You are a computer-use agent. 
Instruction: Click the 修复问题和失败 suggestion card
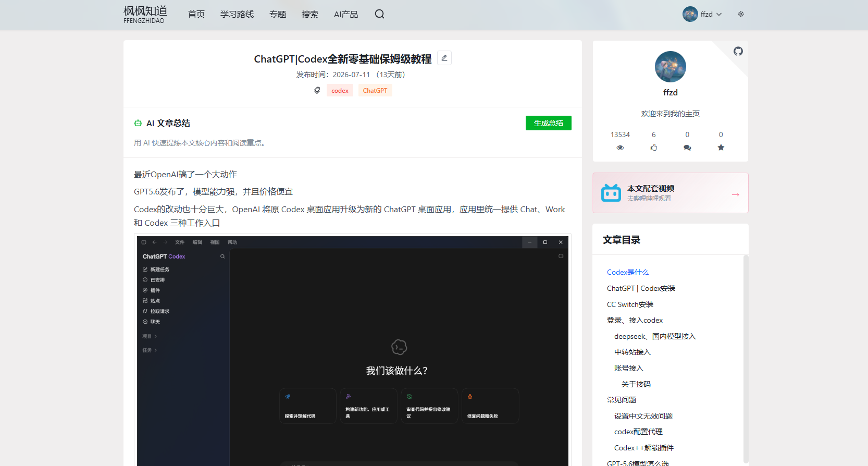click(490, 406)
